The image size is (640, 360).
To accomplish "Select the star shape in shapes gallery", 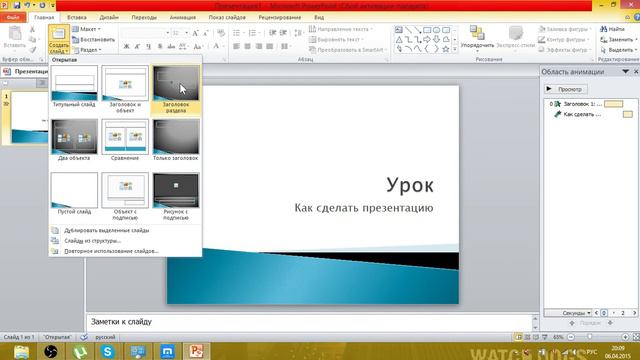I will (x=446, y=49).
